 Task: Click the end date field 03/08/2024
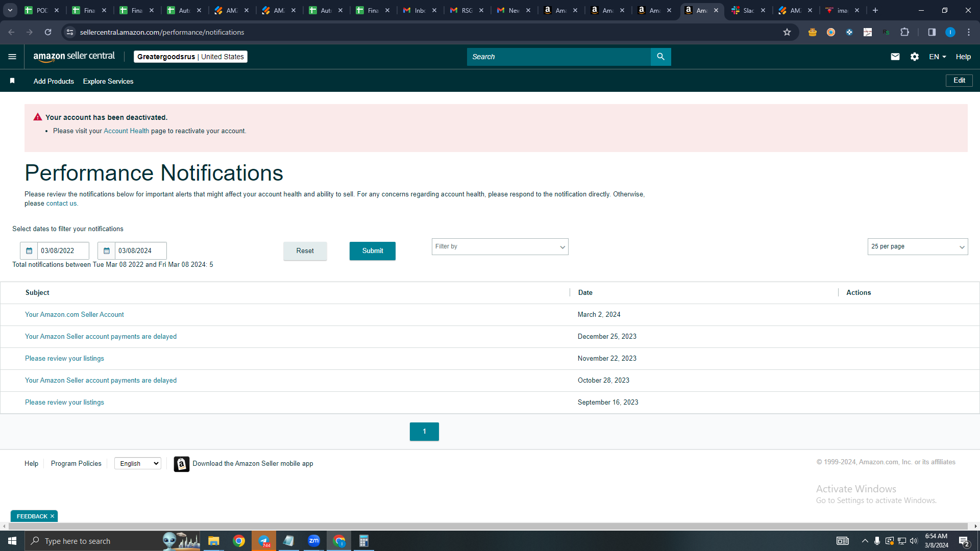coord(140,251)
